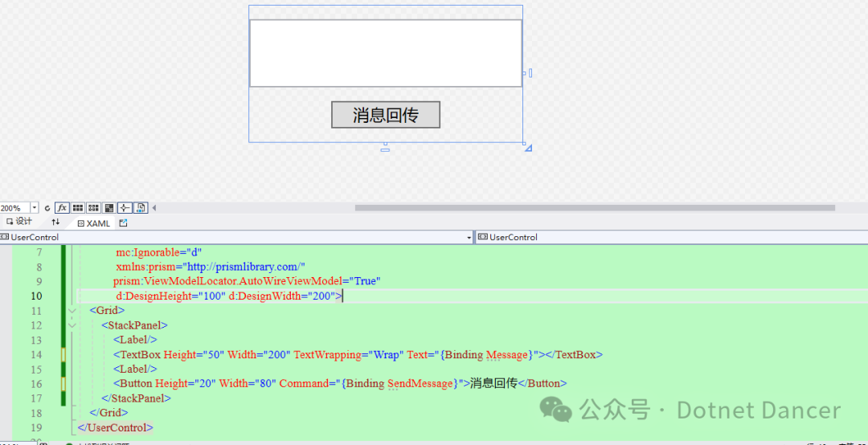The height and width of the screenshot is (445, 868).
Task: Swap panes using the up-down arrows icon
Action: 55,222
